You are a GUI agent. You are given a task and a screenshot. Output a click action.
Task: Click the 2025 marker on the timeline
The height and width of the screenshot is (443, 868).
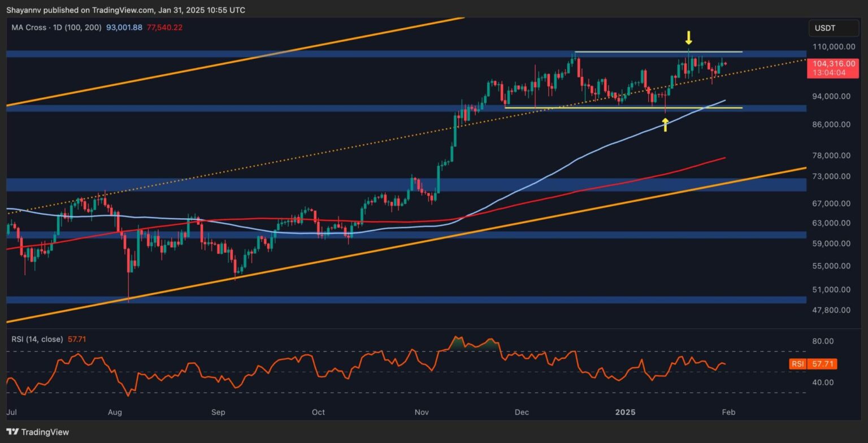pos(624,412)
